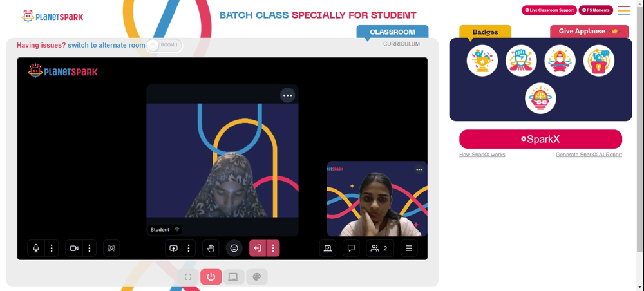Toggle the alternate Room 1 switch
Image resolution: width=644 pixels, height=291 pixels.
point(164,45)
